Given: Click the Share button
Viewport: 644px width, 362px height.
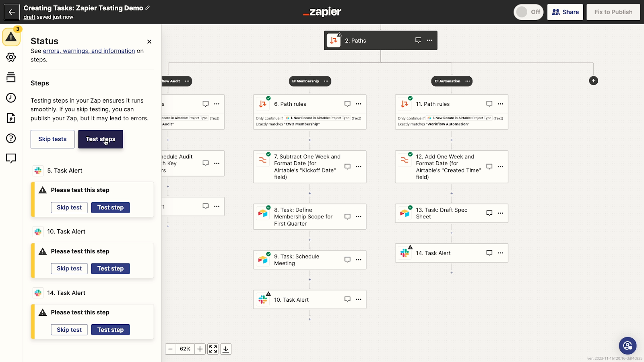Looking at the screenshot, I should coord(565,12).
